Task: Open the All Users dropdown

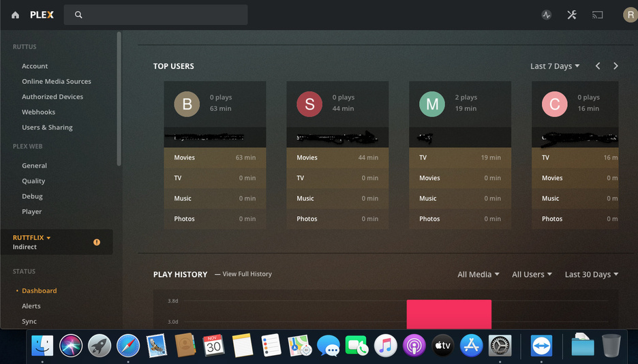Action: click(532, 275)
